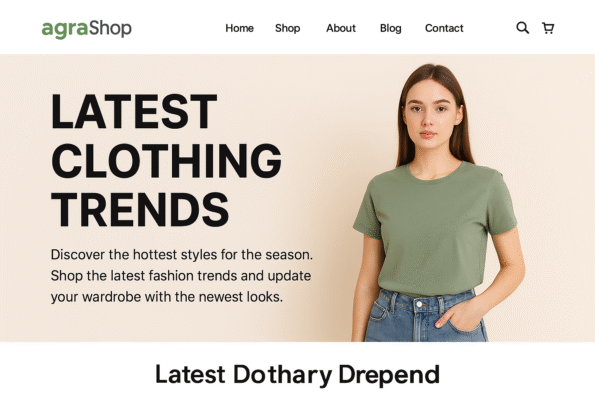
Task: Open the Contact page link
Action: pyautogui.click(x=444, y=28)
